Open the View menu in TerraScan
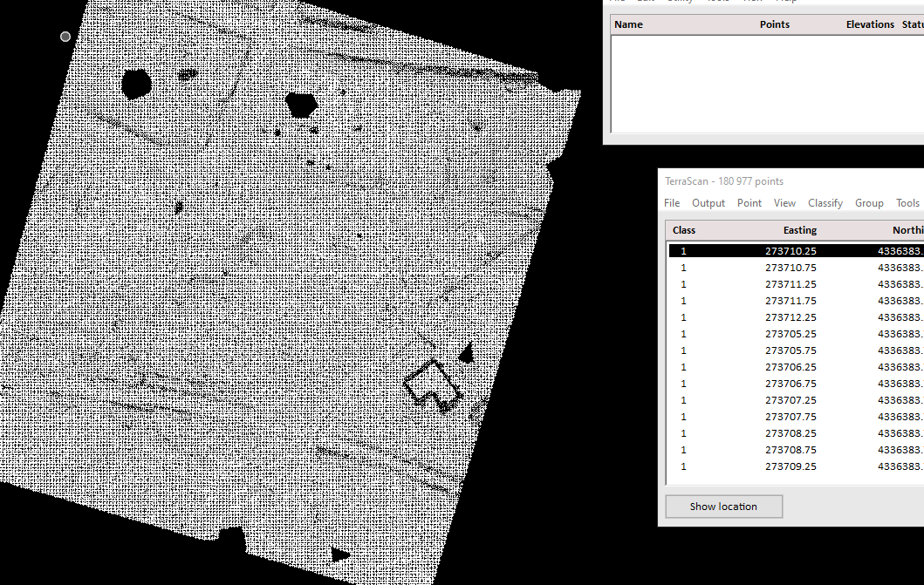The image size is (924, 585). tap(784, 202)
